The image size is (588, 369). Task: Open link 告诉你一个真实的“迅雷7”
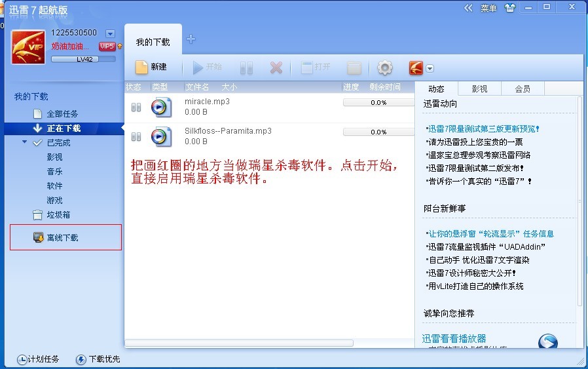tap(479, 182)
